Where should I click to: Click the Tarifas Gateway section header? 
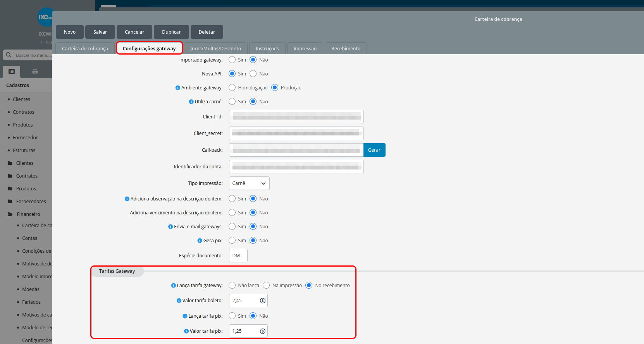pyautogui.click(x=117, y=271)
